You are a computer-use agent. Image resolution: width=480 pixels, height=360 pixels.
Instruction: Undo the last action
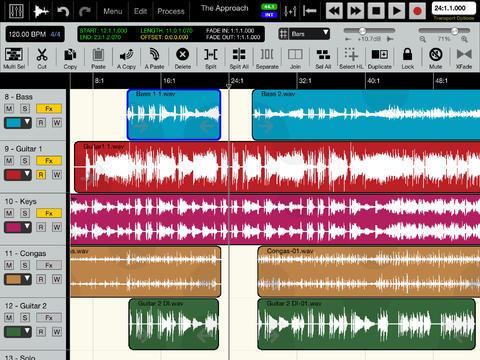[63, 11]
